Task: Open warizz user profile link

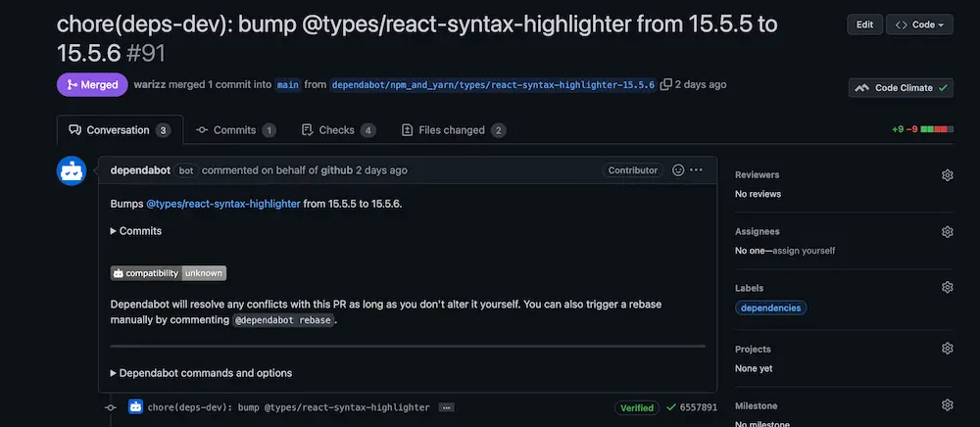Action: click(x=150, y=84)
